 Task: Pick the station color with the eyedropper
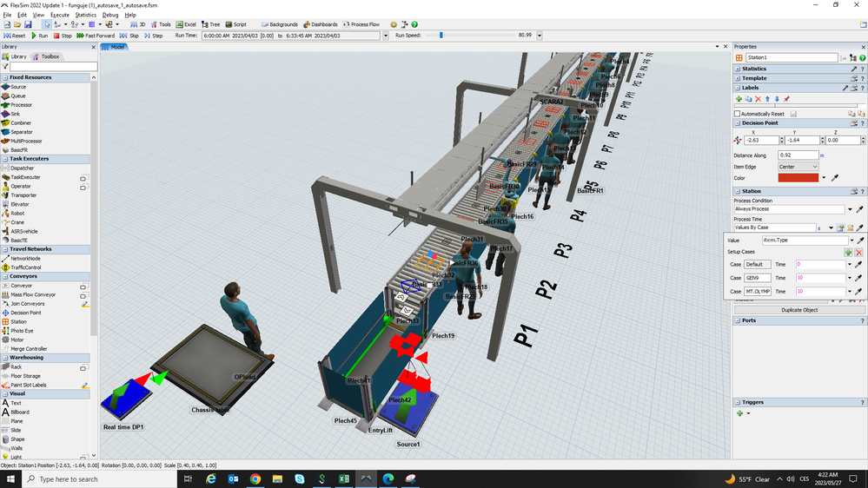pos(835,178)
